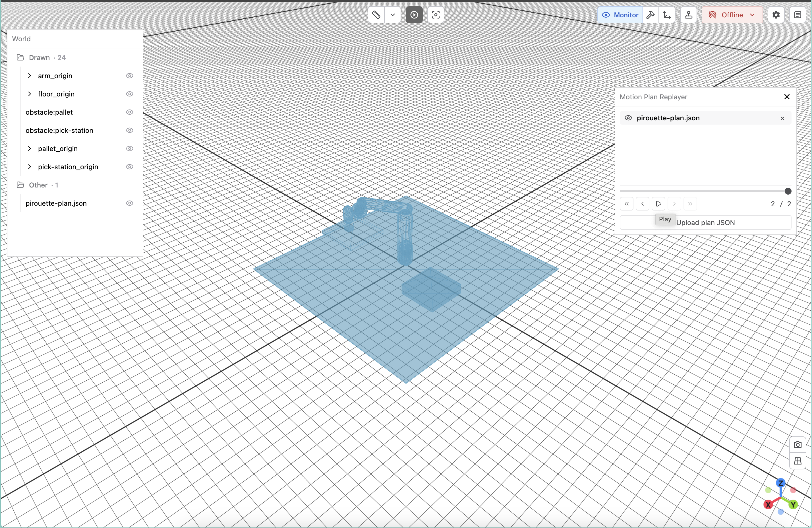
Task: Play the motion plan
Action: [x=658, y=204]
